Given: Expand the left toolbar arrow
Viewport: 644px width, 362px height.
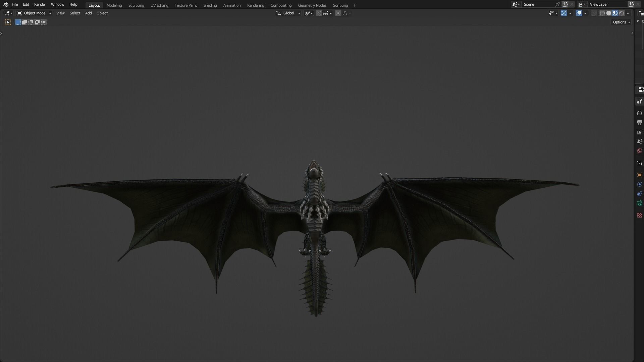Looking at the screenshot, I should [1, 33].
